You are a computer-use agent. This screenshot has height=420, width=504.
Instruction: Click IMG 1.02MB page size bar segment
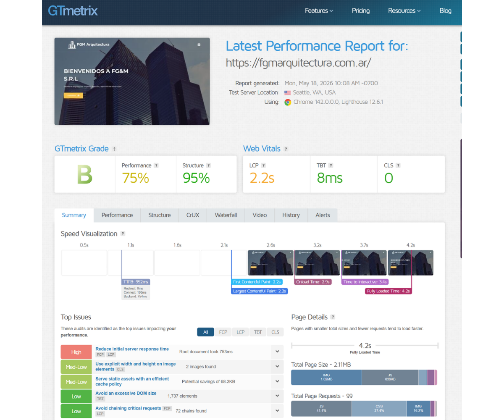[326, 378]
